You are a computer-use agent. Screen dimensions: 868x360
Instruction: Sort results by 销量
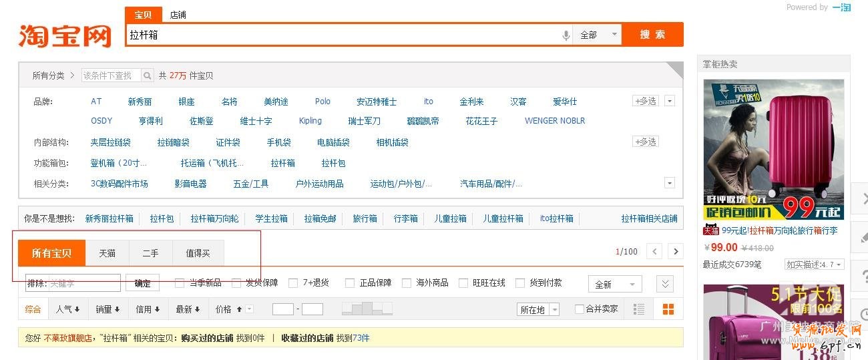point(107,309)
